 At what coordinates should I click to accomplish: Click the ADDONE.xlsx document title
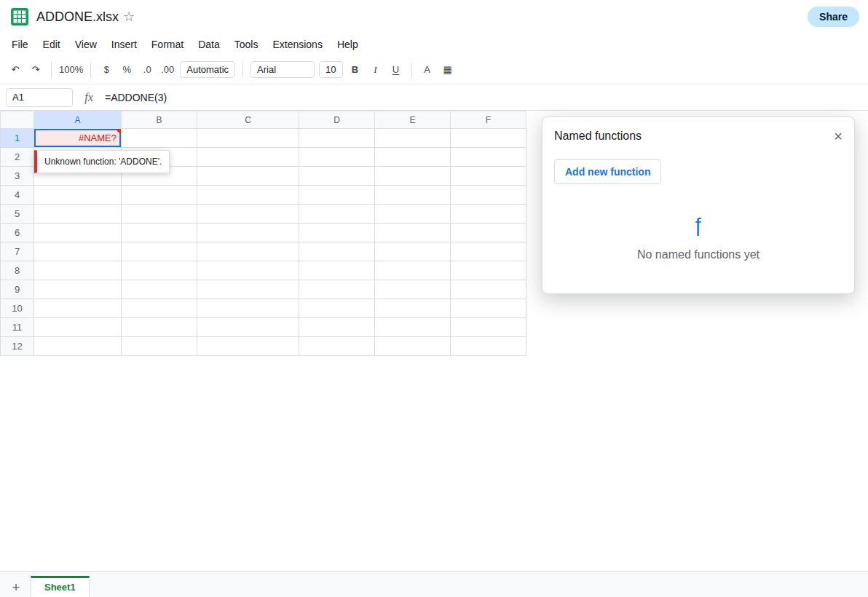point(77,17)
